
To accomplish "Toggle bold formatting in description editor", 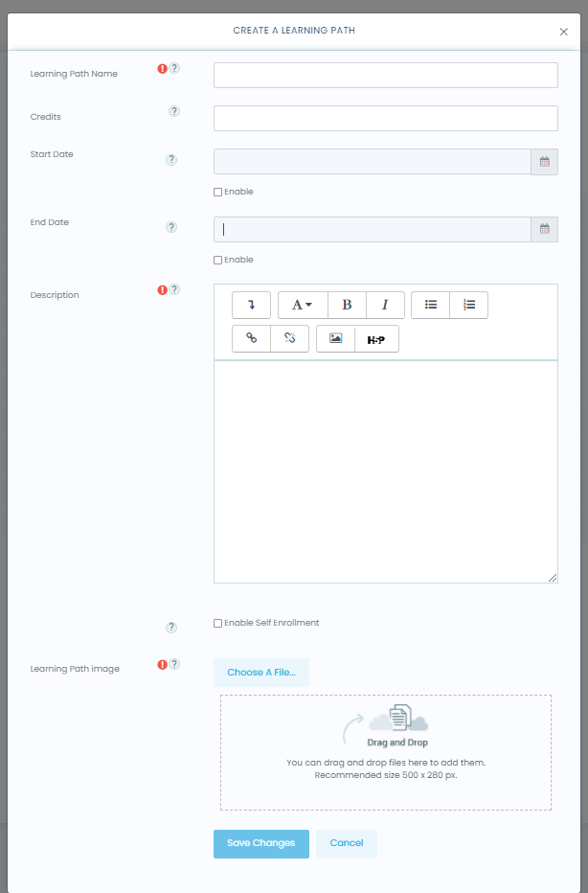I will pyautogui.click(x=347, y=305).
